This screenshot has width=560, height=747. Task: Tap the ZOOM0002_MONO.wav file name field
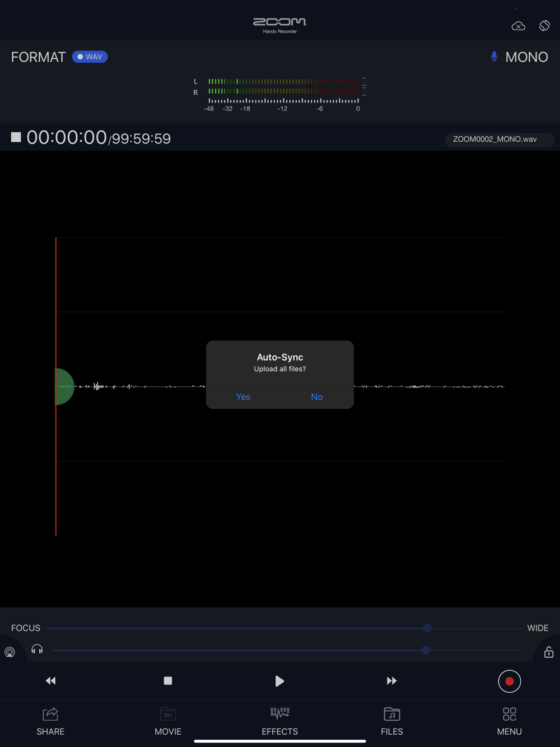click(x=500, y=139)
